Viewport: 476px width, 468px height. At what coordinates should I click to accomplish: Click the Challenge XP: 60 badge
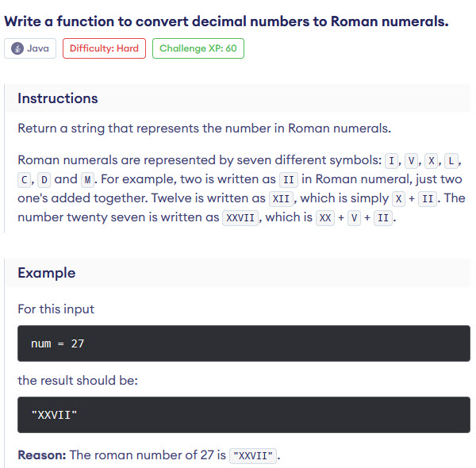pos(198,48)
